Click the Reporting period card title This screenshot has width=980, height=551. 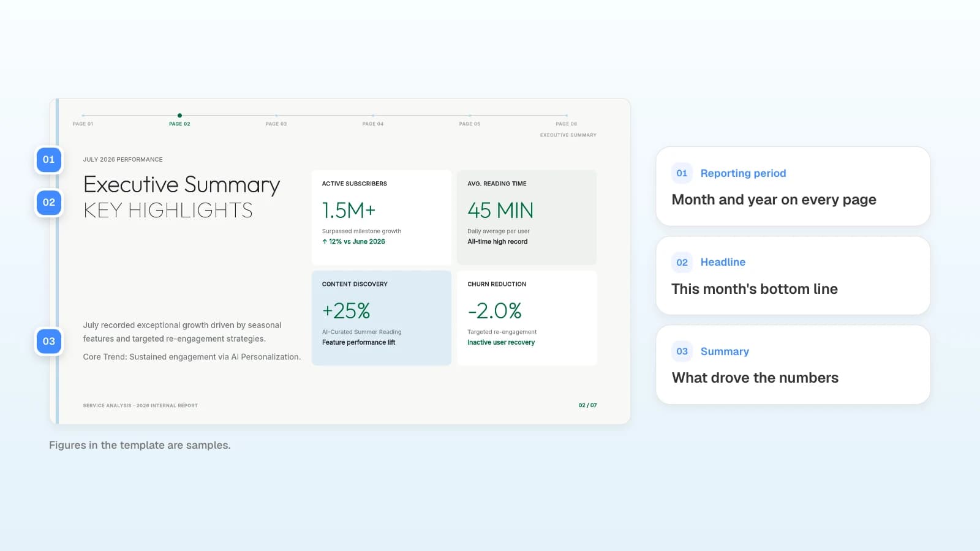(x=743, y=173)
